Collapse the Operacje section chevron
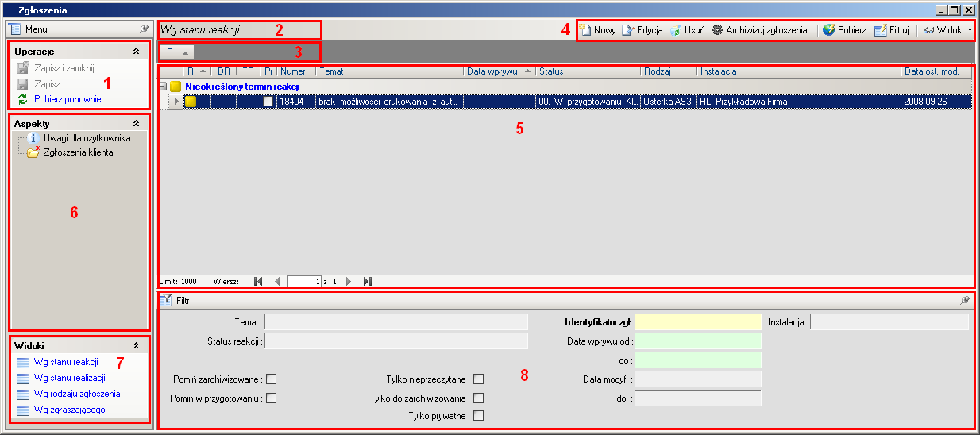The height and width of the screenshot is (435, 980). click(136, 52)
